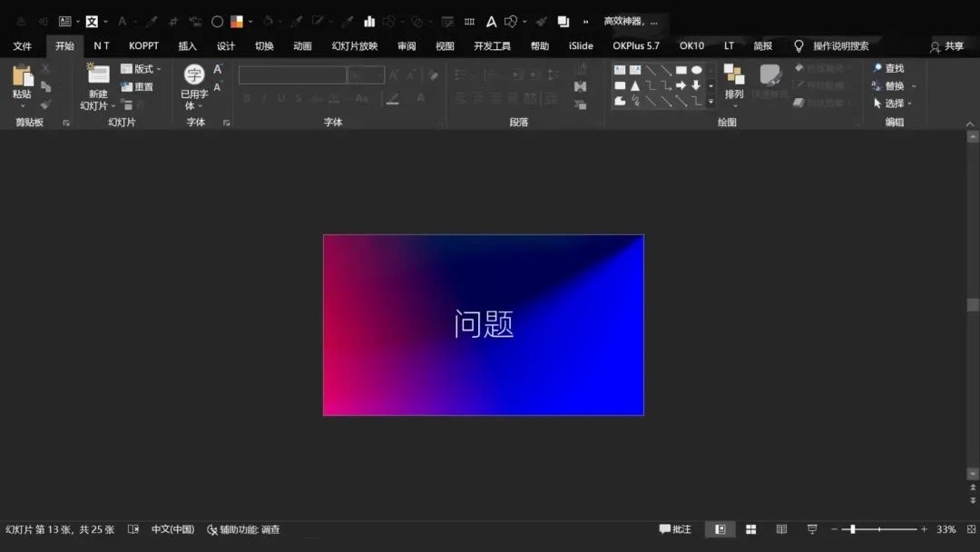Select the triangle shape in the gallery
This screenshot has width=980, height=552.
[635, 85]
